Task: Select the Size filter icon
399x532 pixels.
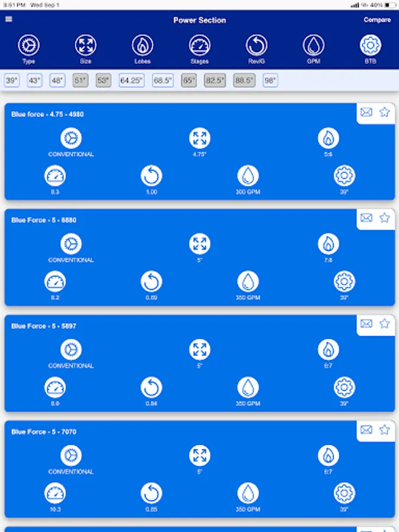Action: [x=86, y=45]
